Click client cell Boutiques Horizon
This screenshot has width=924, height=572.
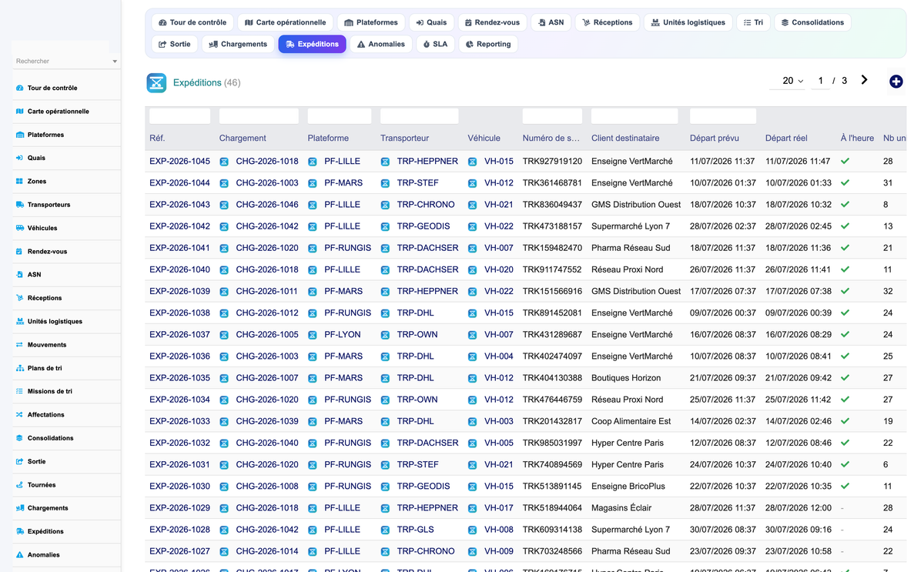coord(626,378)
